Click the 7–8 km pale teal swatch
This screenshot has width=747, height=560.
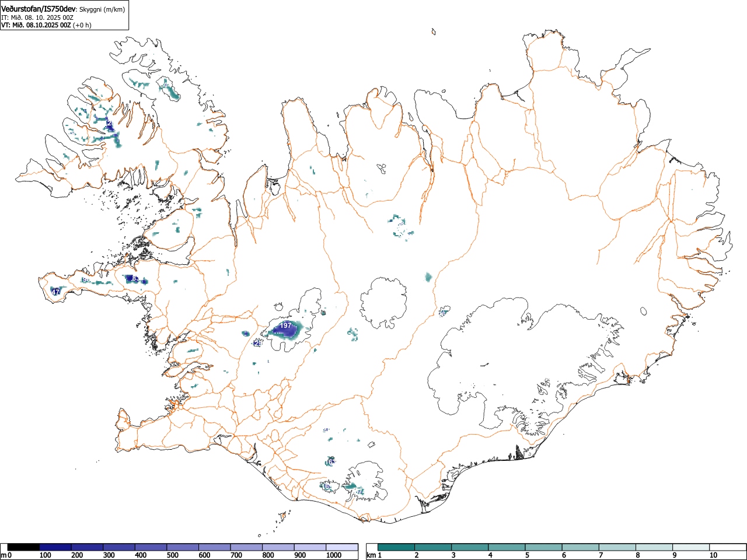coord(617,547)
